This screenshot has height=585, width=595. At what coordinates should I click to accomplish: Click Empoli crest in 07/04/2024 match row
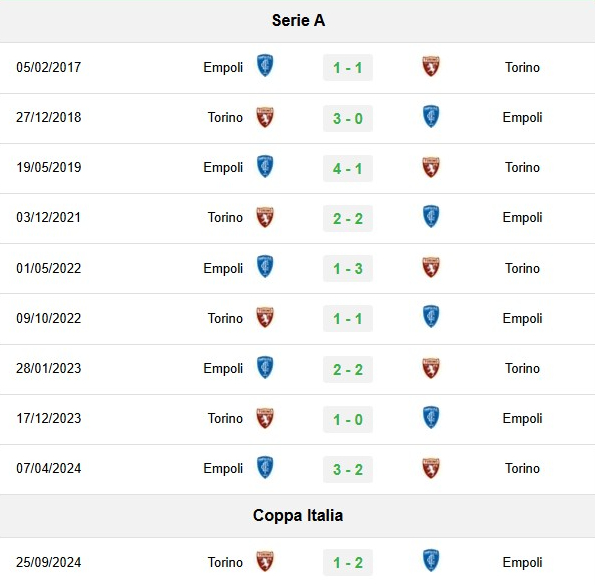(x=265, y=467)
